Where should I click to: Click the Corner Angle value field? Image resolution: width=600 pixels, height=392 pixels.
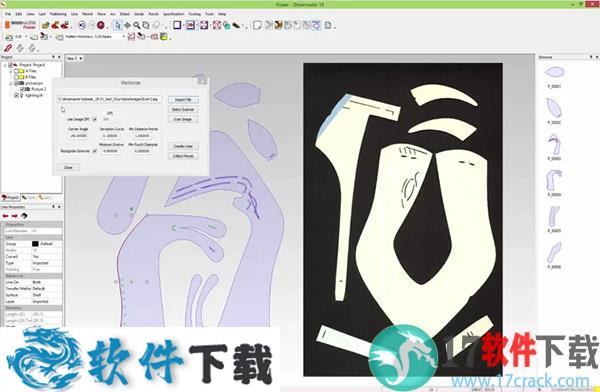point(78,136)
